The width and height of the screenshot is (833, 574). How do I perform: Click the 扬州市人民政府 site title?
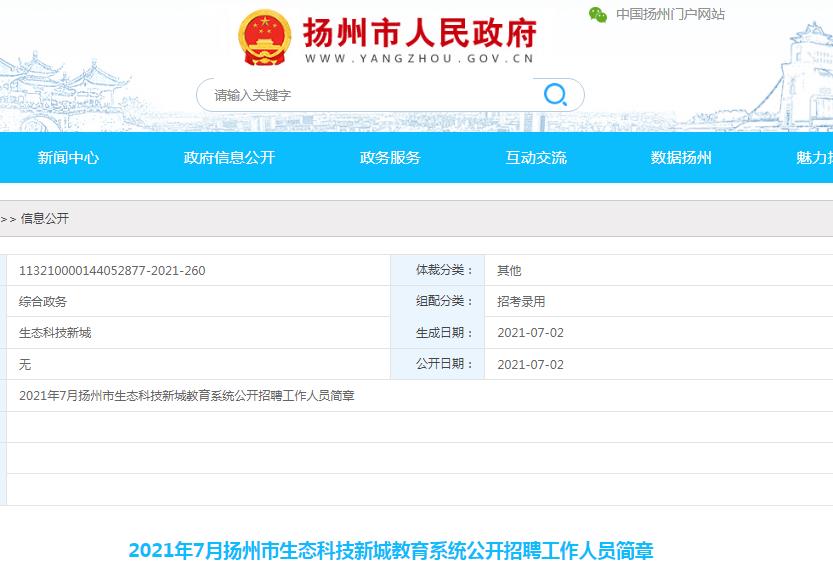click(419, 32)
